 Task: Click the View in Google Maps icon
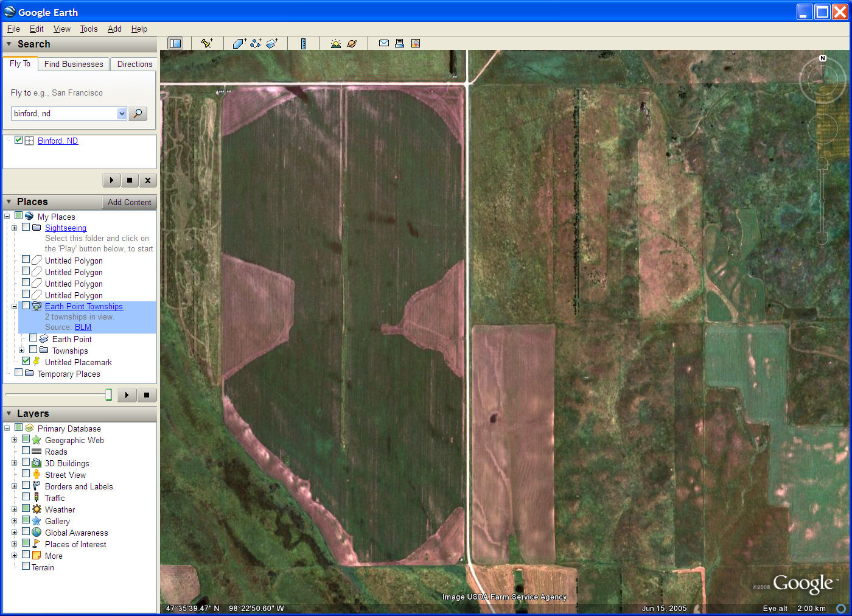coord(416,43)
